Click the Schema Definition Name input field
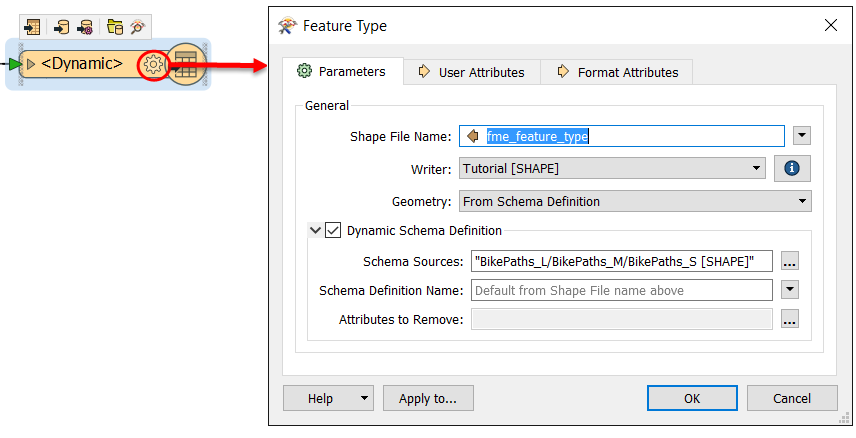The width and height of the screenshot is (856, 438). click(620, 290)
